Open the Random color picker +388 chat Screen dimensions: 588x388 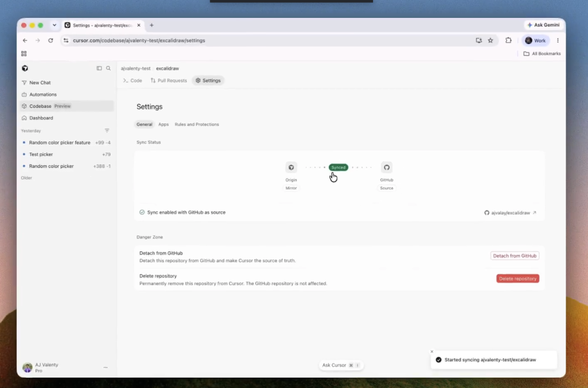(x=67, y=166)
